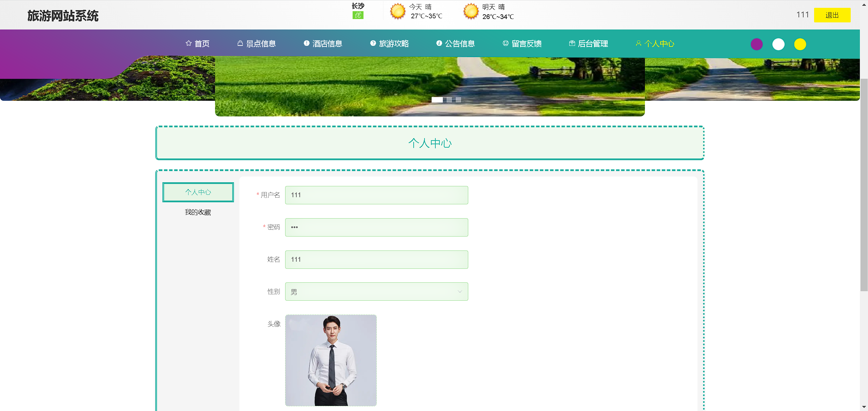This screenshot has width=868, height=411.
Task: Click the yellow 退出 button
Action: pyautogui.click(x=832, y=15)
